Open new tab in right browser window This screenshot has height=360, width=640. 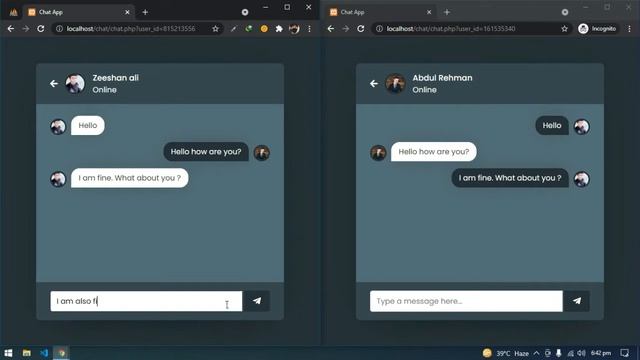[447, 12]
